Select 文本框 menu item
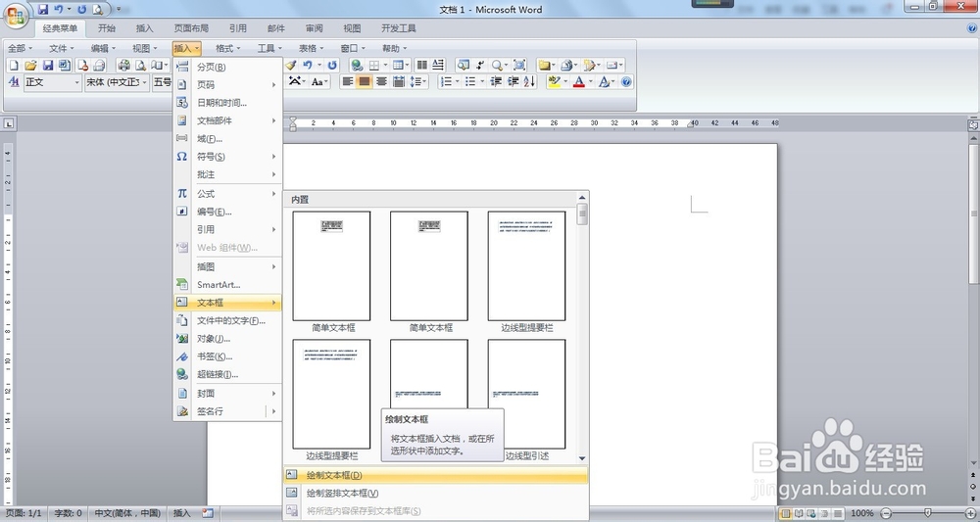Image resolution: width=980 pixels, height=522 pixels. [227, 303]
